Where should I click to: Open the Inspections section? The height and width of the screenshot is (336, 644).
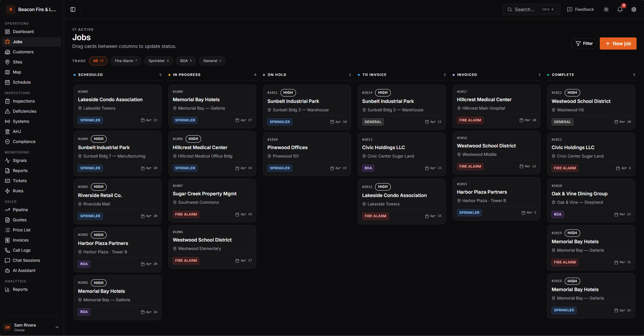click(x=23, y=101)
